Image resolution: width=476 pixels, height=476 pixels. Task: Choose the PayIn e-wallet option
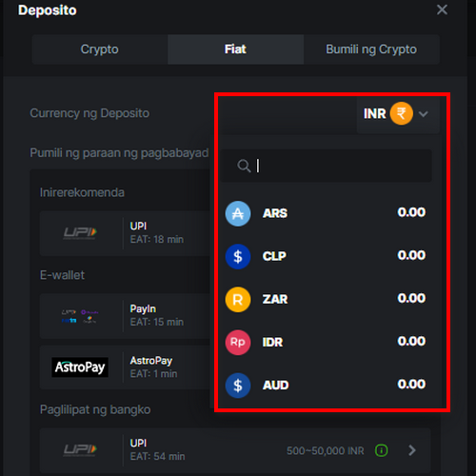125,316
